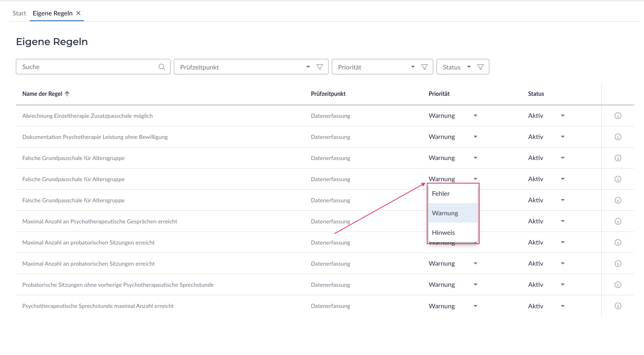Open info for Abrechnung Einzeltherapie Zusatzpauschale rule
The image size is (644, 355).
click(618, 116)
